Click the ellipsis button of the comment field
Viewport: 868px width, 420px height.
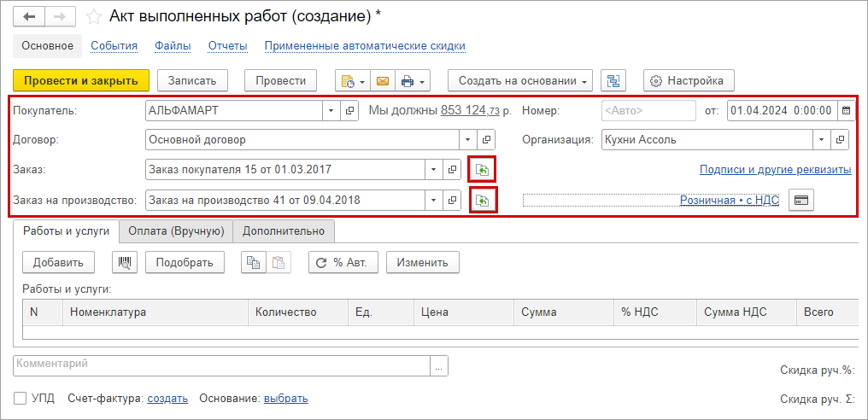[x=439, y=366]
